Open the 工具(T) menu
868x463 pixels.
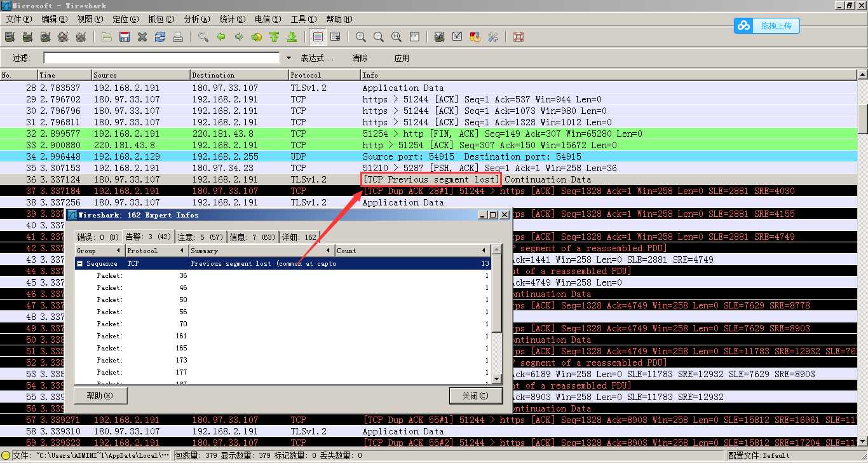coord(303,19)
